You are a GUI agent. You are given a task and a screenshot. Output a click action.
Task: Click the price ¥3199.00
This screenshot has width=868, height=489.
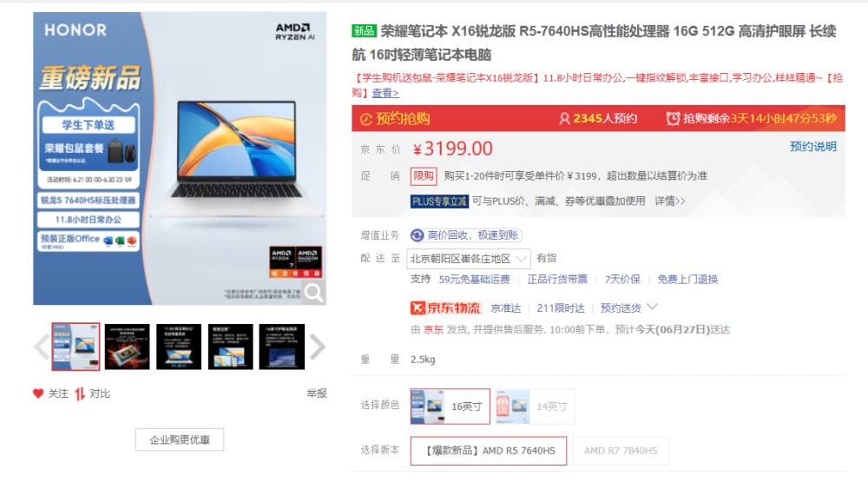pos(453,149)
